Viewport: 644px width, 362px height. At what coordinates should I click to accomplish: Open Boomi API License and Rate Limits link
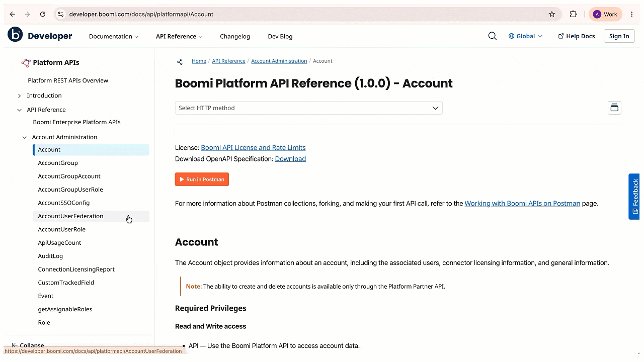[x=253, y=147]
